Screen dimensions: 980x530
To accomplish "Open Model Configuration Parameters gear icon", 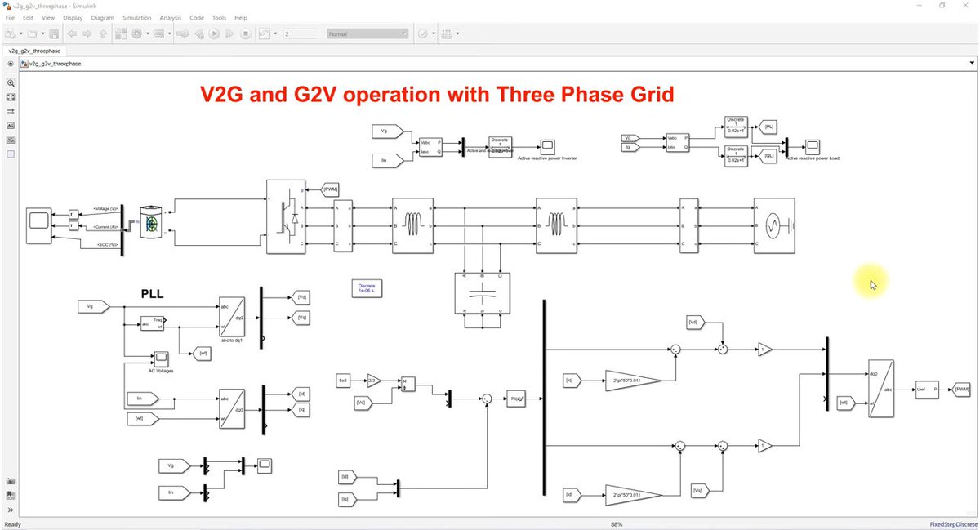I will click(136, 33).
